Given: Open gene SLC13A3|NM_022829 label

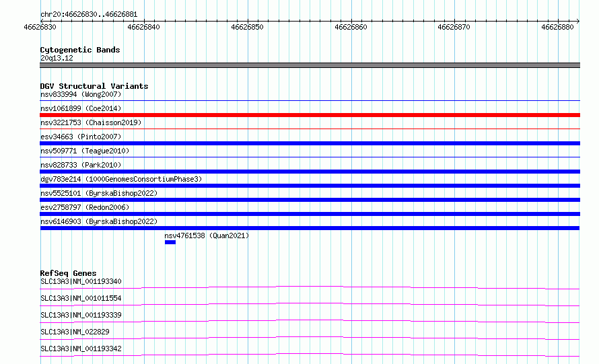Looking at the screenshot, I should (x=75, y=332).
